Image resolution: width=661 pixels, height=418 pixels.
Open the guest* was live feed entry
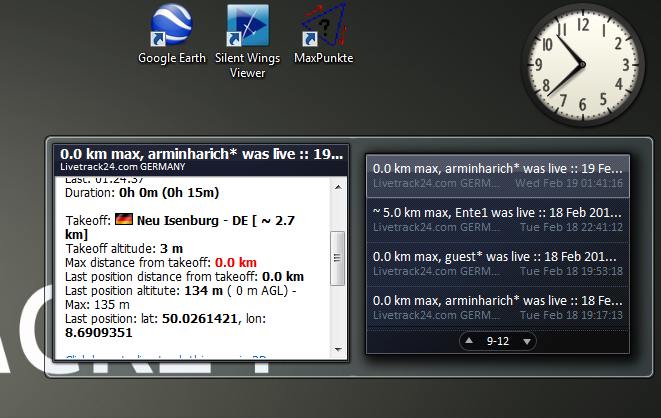(x=497, y=262)
